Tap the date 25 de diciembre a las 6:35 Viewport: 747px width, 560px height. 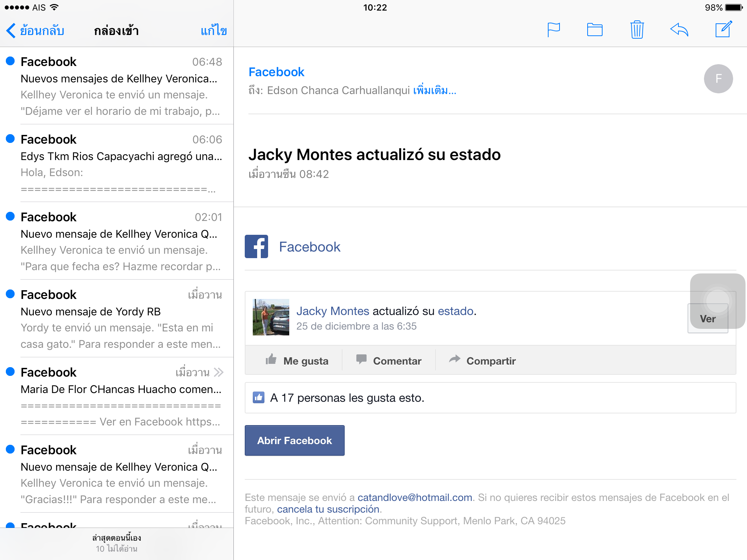356,326
